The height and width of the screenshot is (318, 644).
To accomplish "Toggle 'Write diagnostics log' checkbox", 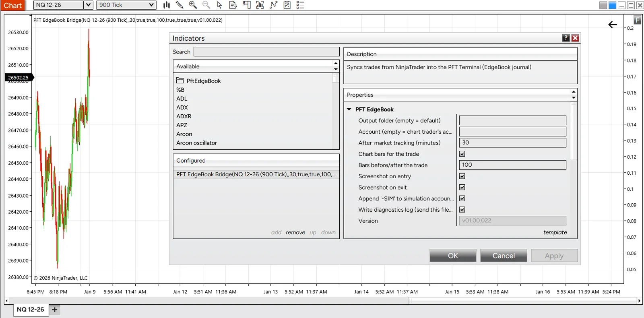I will coord(462,209).
